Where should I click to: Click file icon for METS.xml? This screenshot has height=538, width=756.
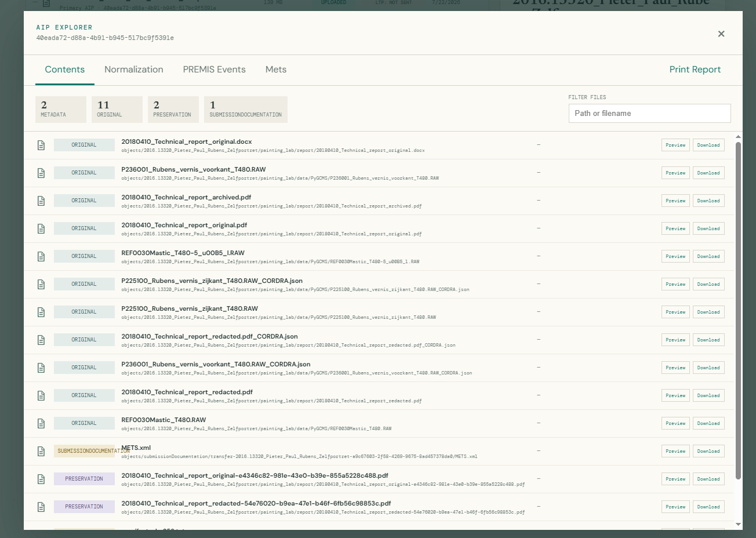[41, 451]
